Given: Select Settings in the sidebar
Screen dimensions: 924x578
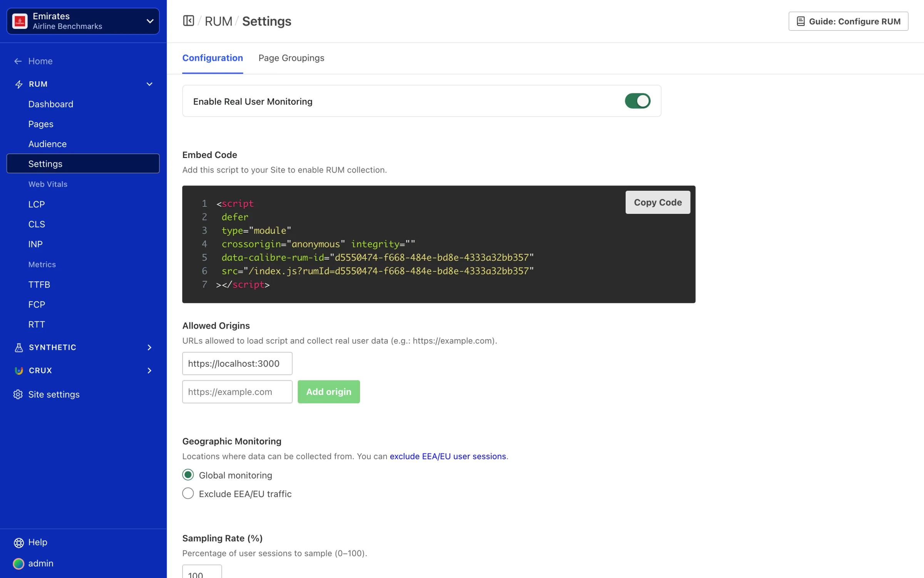Looking at the screenshot, I should (83, 164).
